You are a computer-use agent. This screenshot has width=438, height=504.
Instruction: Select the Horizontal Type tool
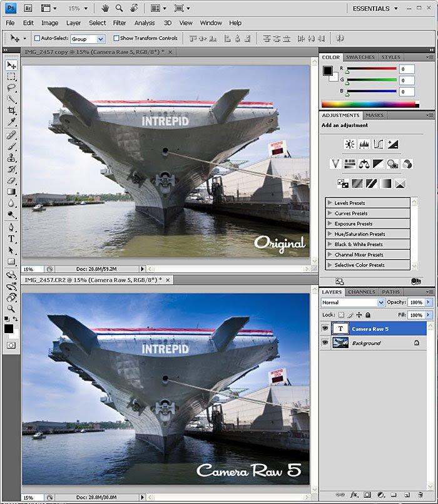(x=11, y=239)
